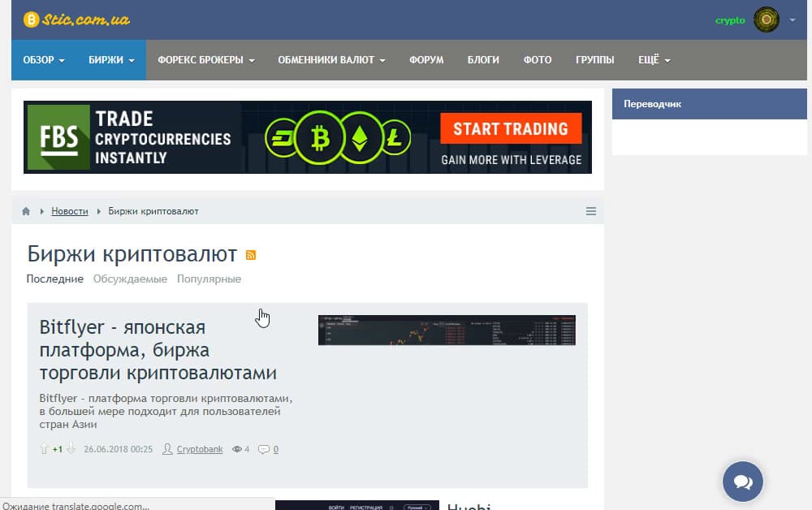Click the Переводчик widget header
Screen dimensions: 812x510
(x=710, y=104)
